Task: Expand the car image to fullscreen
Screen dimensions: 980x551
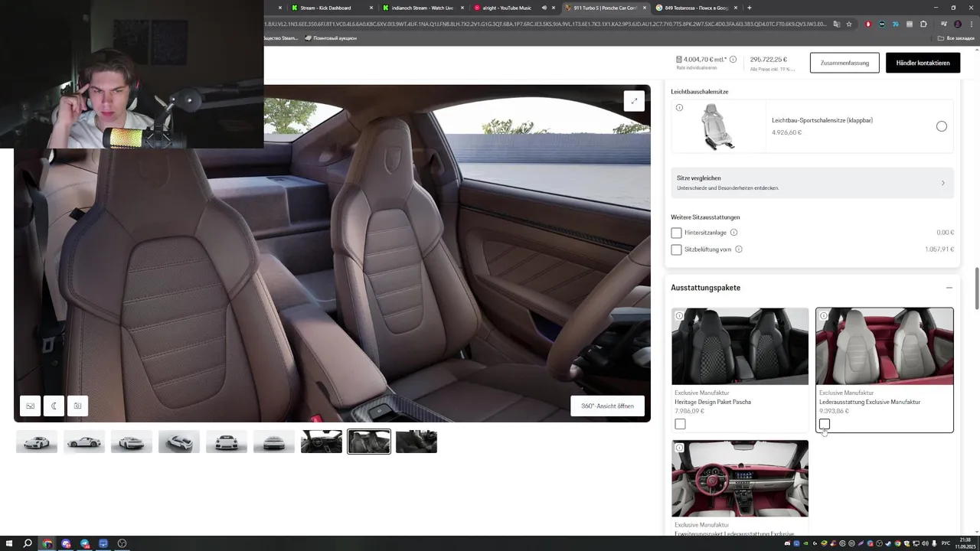Action: point(634,101)
